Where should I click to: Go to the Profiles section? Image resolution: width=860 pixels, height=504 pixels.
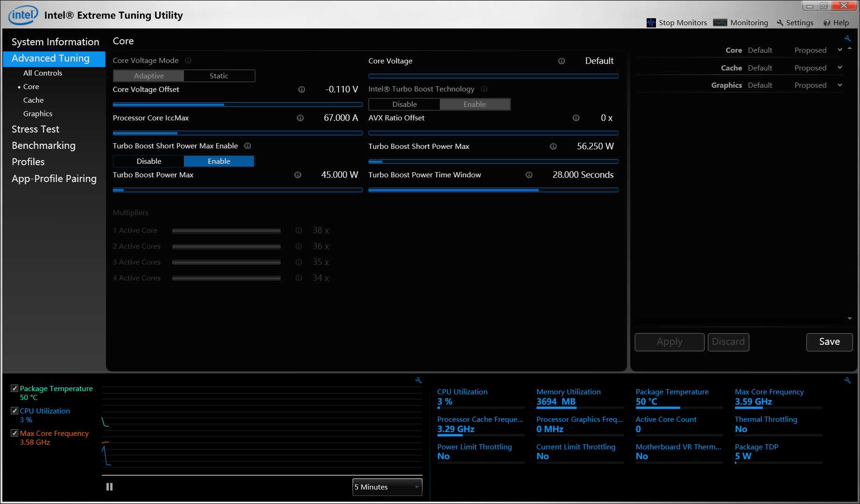tap(28, 162)
